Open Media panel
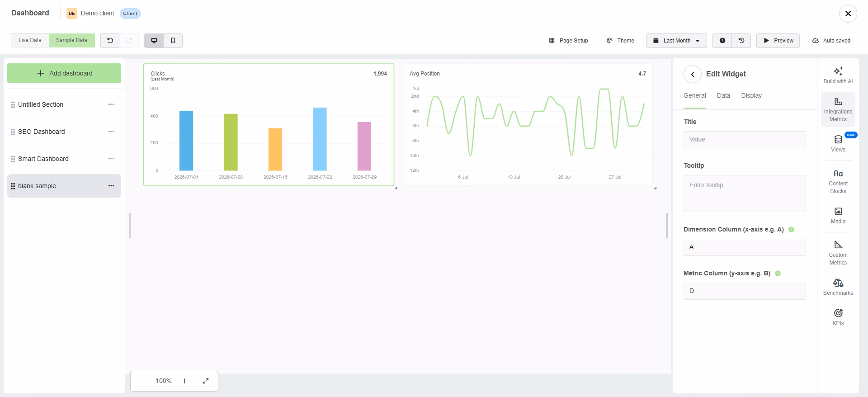Viewport: 868px width, 397px height. (838, 216)
